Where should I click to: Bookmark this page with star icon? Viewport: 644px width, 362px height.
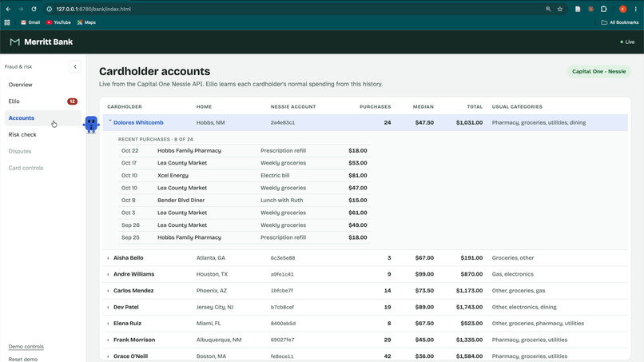coord(560,9)
